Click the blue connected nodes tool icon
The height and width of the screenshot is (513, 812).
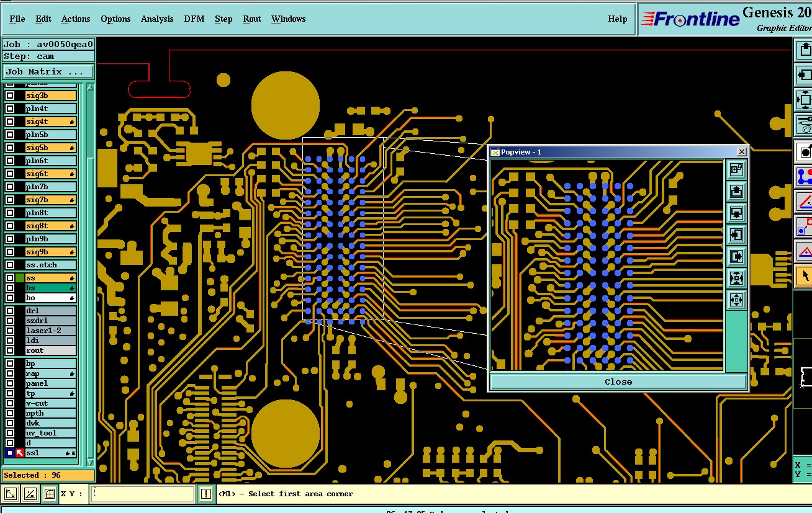805,177
